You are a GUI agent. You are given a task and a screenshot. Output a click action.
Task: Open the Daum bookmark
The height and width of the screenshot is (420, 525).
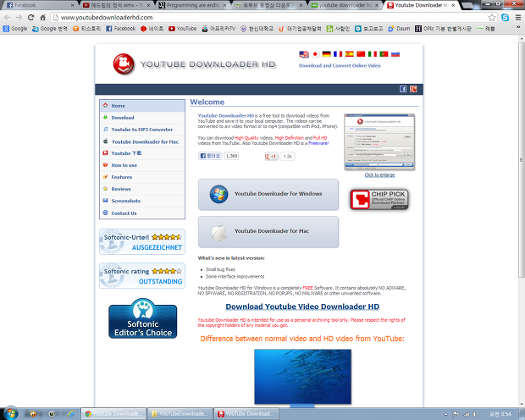pos(399,29)
